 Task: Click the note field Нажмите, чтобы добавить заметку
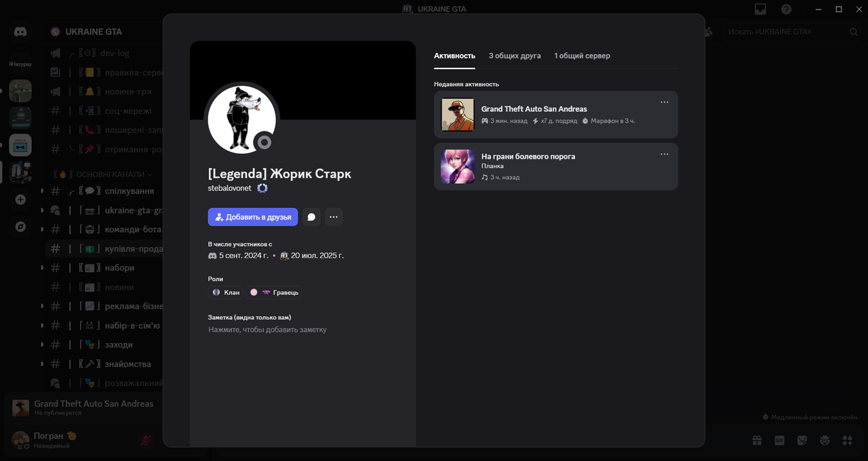point(302,329)
